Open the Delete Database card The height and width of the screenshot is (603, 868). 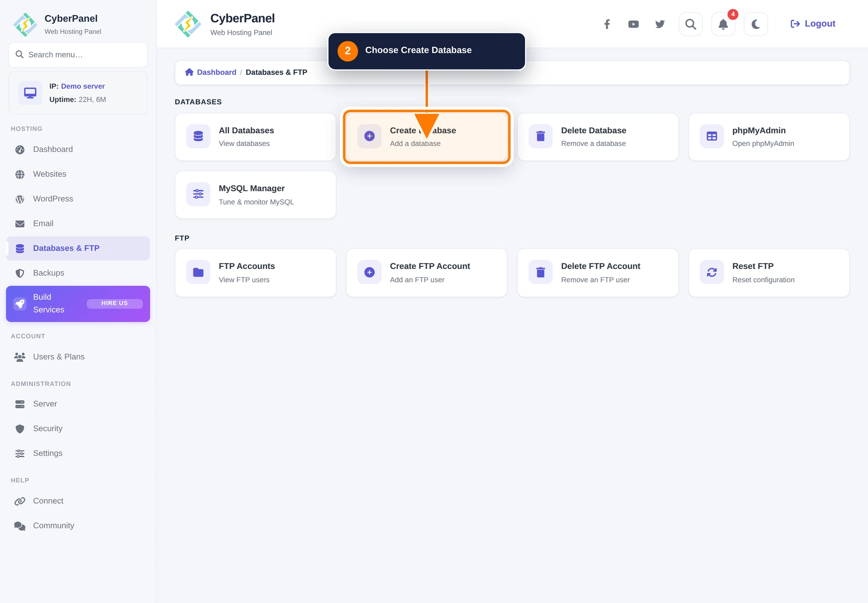[x=598, y=137]
